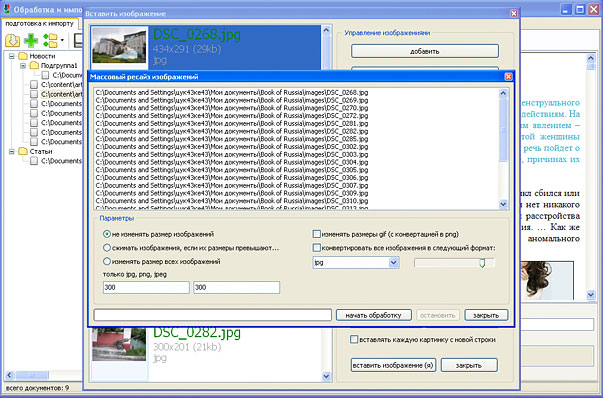The image size is (603, 398).
Task: Open the green-and-yellow tree structure toolbar icon
Action: tap(50, 40)
